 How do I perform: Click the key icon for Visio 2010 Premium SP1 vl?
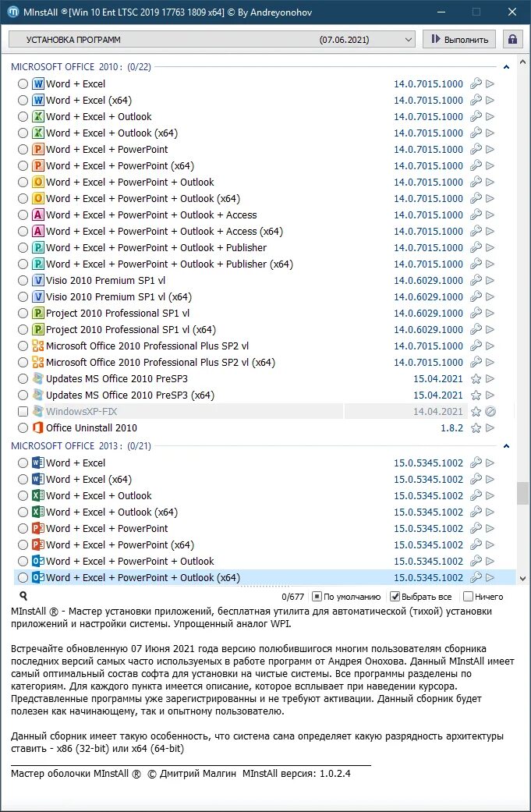coord(476,280)
